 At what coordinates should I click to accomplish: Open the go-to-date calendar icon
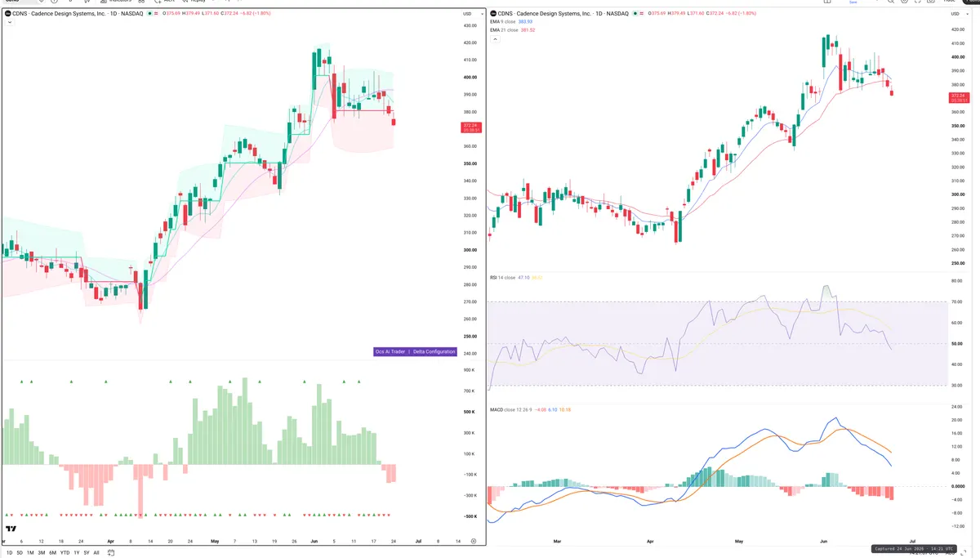tap(111, 553)
